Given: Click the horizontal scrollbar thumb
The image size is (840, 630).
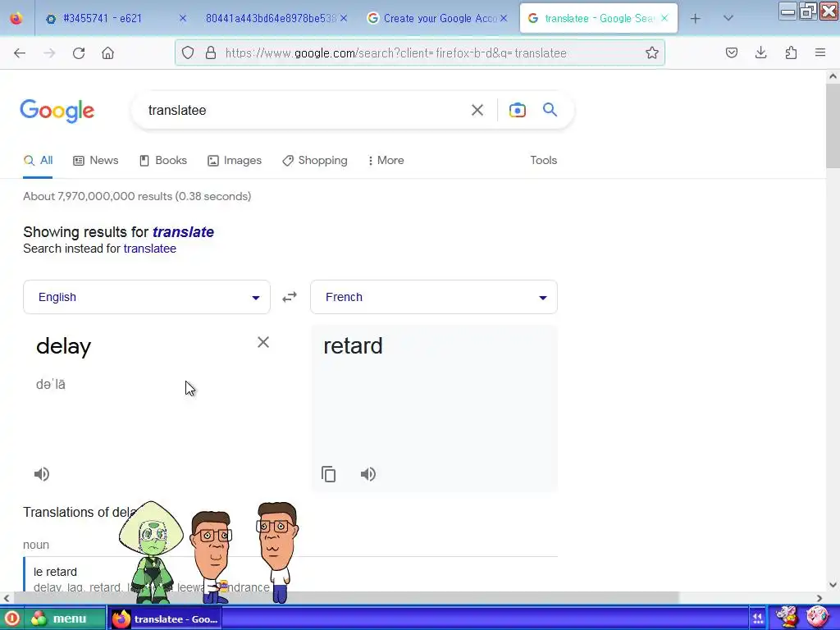Looking at the screenshot, I should [x=346, y=597].
